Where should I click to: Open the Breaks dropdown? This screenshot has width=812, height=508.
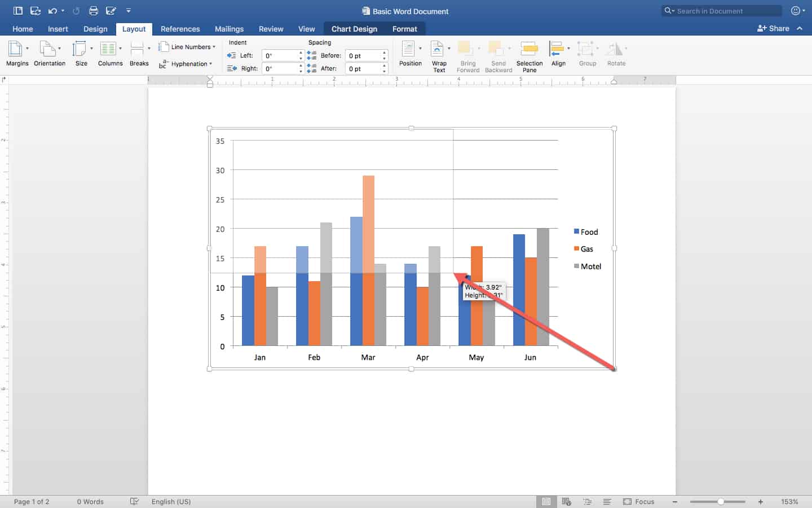pyautogui.click(x=139, y=54)
